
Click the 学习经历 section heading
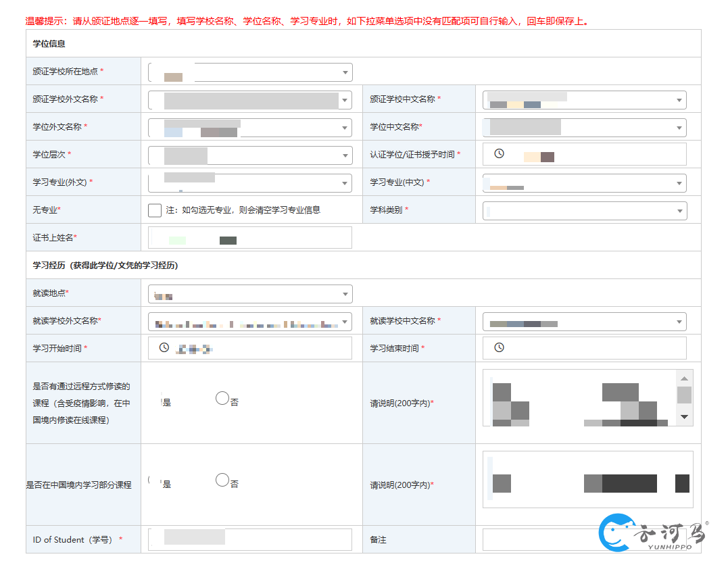coord(105,265)
